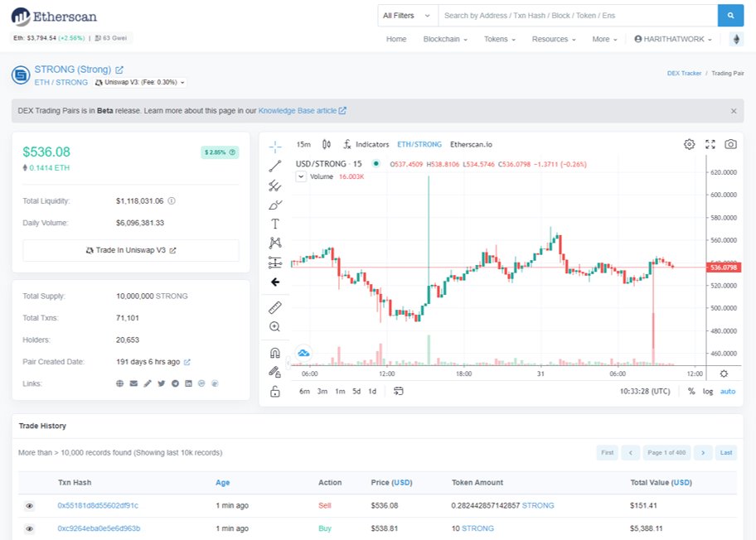Open the DEX Tracker breadcrumb link
756x540 pixels.
pos(684,73)
